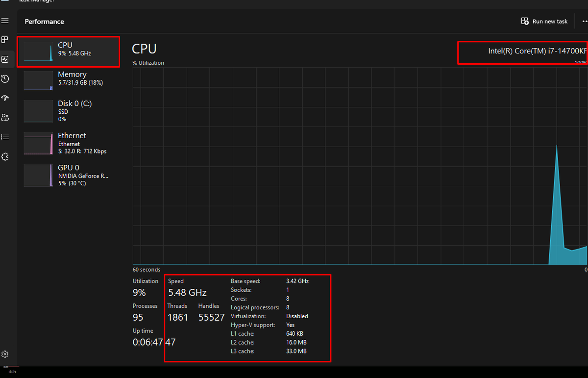Open Task Manager settings gear
The width and height of the screenshot is (588, 378).
(x=5, y=354)
